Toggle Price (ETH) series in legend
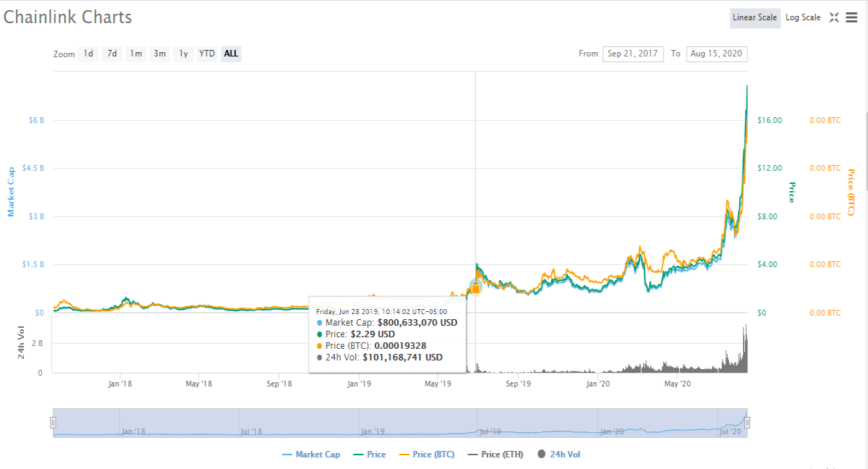The image size is (868, 469). 495,455
